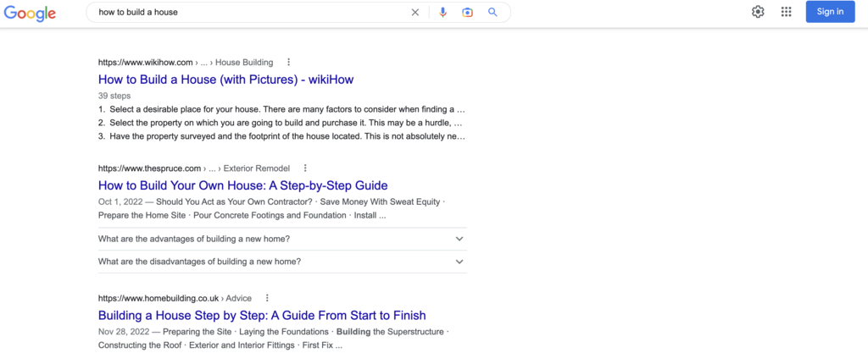The height and width of the screenshot is (364, 868).
Task: Open search by image camera icon
Action: point(467,13)
